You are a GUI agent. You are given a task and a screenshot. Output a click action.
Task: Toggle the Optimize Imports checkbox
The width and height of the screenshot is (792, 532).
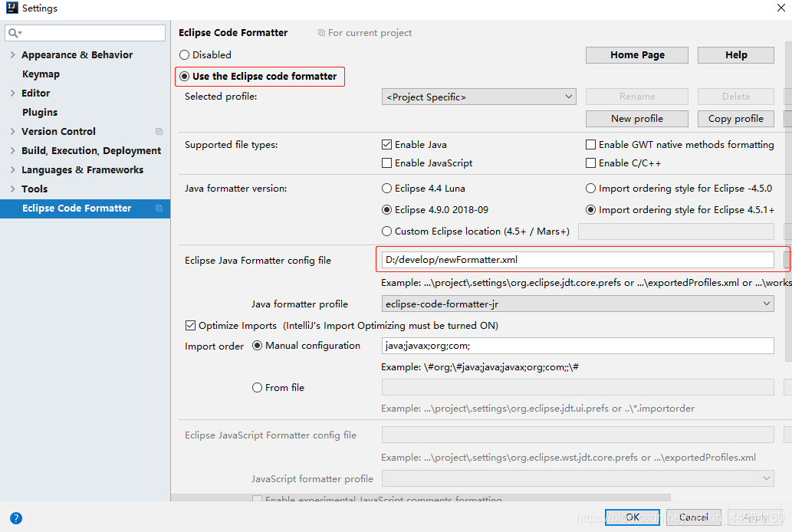click(x=190, y=325)
